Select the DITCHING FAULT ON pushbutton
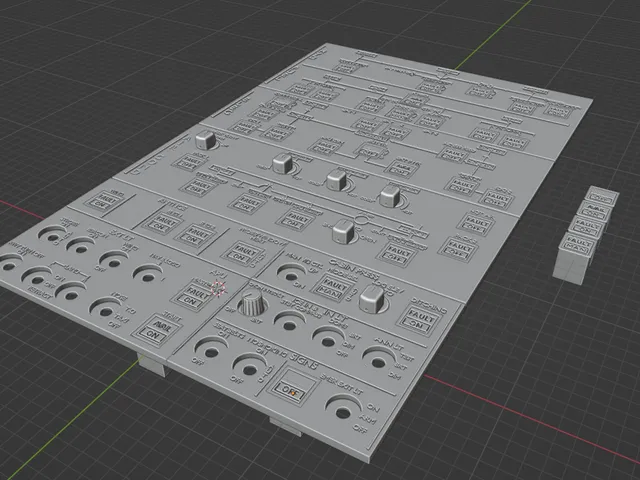Screen dimensions: 640x480 (x=419, y=320)
